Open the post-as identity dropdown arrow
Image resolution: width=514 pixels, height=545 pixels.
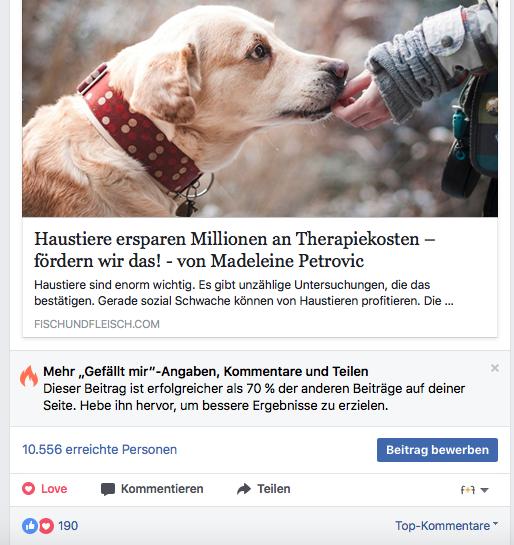point(484,490)
